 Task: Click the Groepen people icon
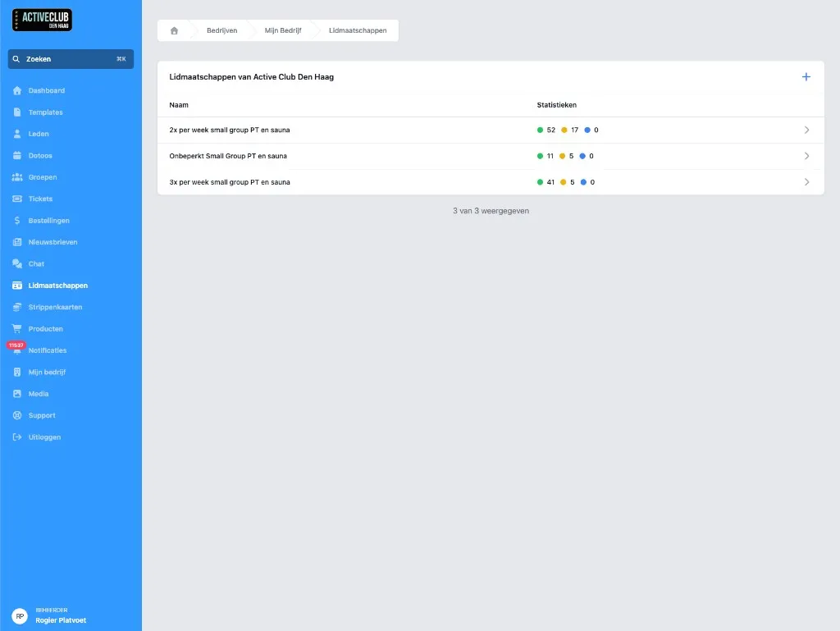(x=17, y=177)
